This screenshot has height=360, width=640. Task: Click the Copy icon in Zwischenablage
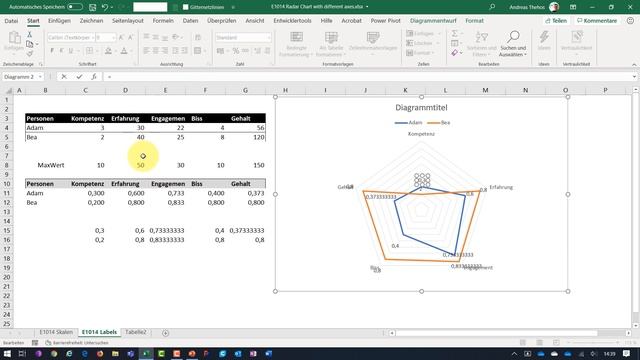coord(29,44)
